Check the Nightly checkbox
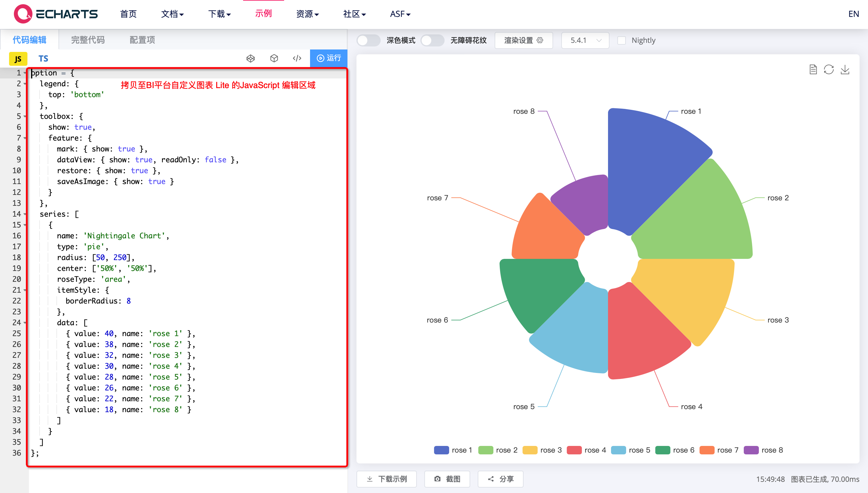The image size is (868, 493). (x=621, y=40)
